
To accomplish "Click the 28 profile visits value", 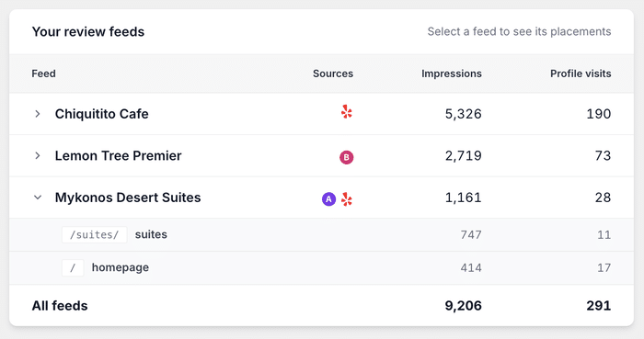I will [x=603, y=198].
